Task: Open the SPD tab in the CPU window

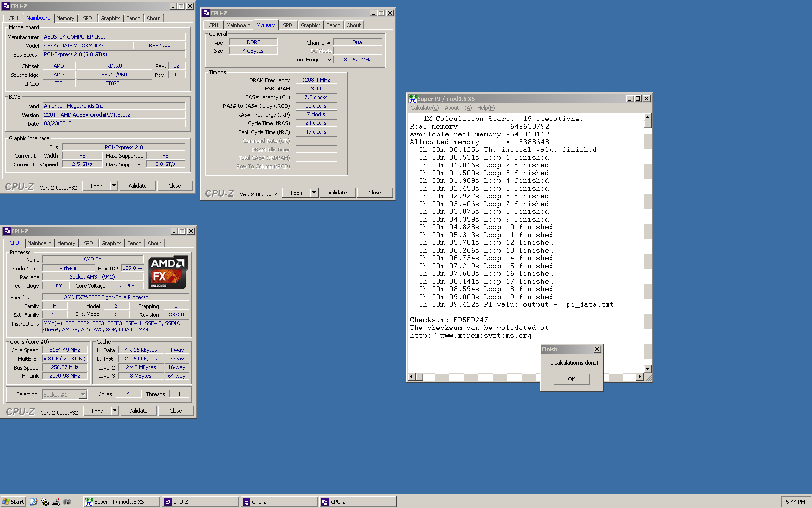Action: coord(88,243)
